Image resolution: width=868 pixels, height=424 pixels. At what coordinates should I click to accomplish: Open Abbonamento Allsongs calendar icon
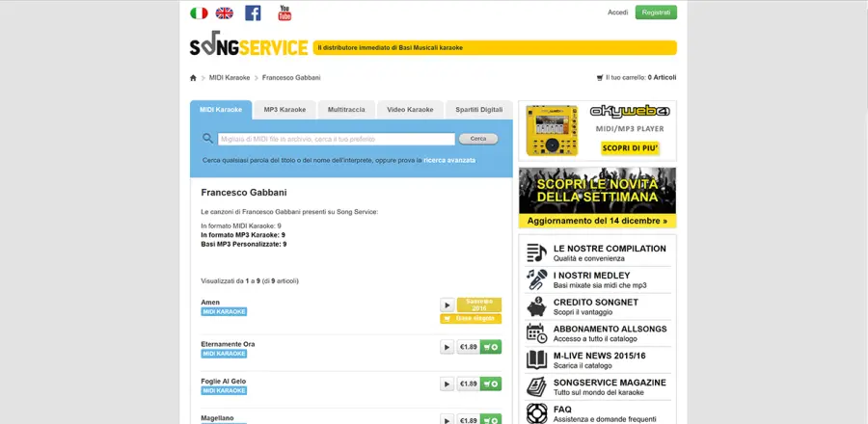(536, 333)
